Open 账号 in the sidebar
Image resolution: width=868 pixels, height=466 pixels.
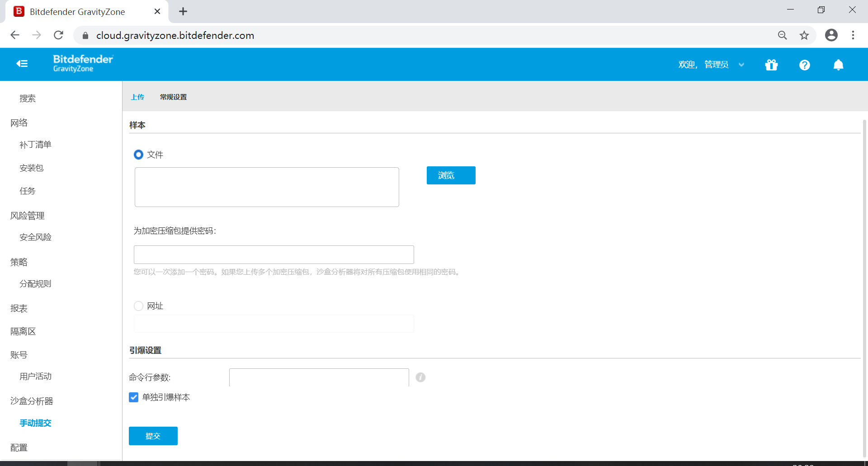19,355
